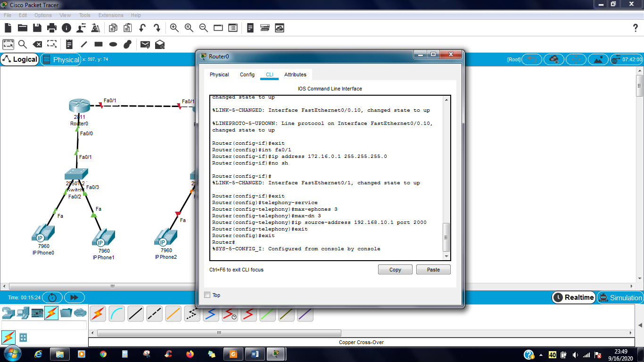This screenshot has height=362, width=644.
Task: Click CLI scrollbar up arrow
Action: (x=446, y=99)
